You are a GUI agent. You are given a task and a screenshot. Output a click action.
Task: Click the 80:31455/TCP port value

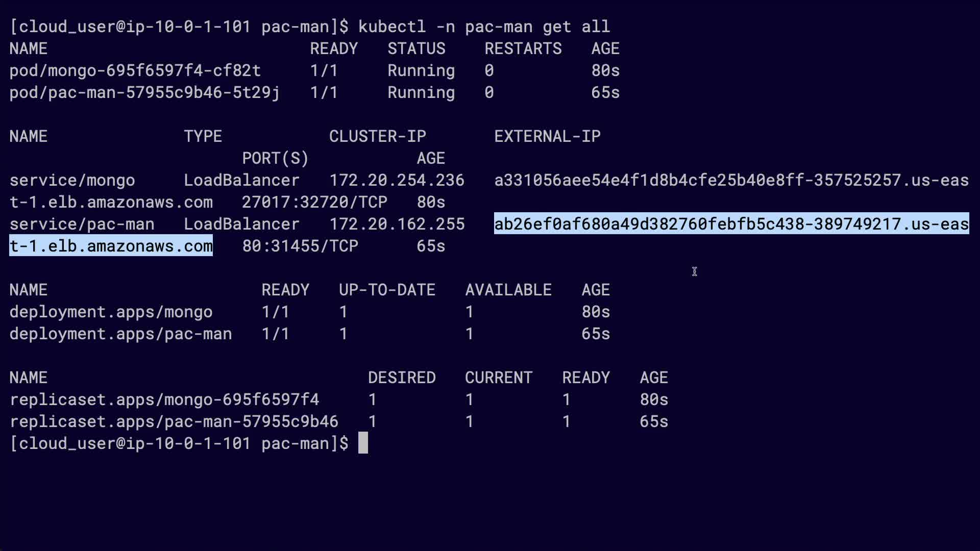click(300, 246)
